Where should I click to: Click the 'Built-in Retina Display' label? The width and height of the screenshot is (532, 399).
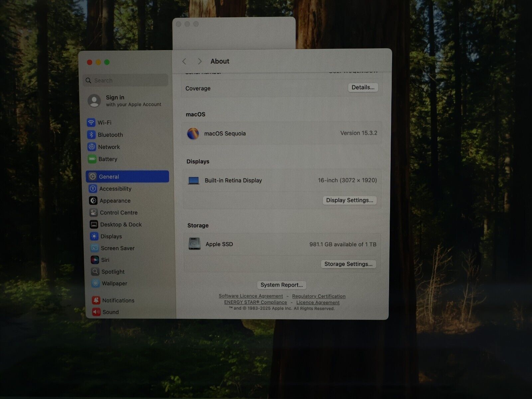pos(233,181)
